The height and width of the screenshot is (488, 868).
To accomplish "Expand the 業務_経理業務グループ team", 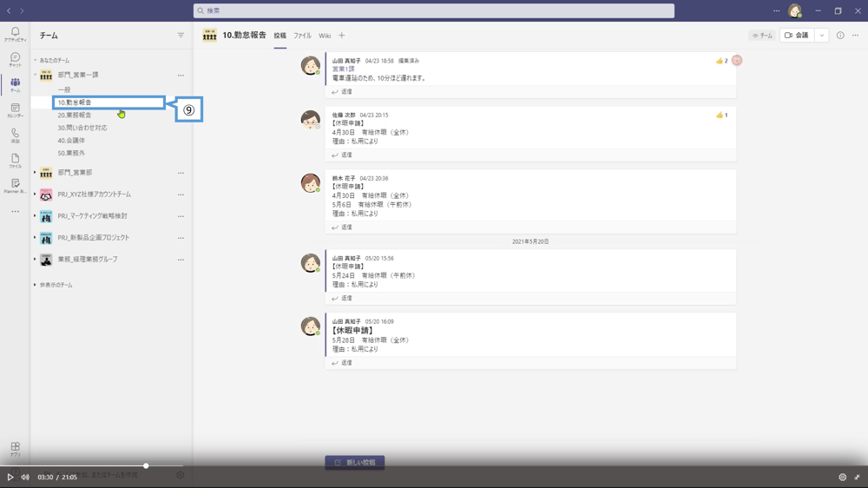I will pyautogui.click(x=35, y=259).
